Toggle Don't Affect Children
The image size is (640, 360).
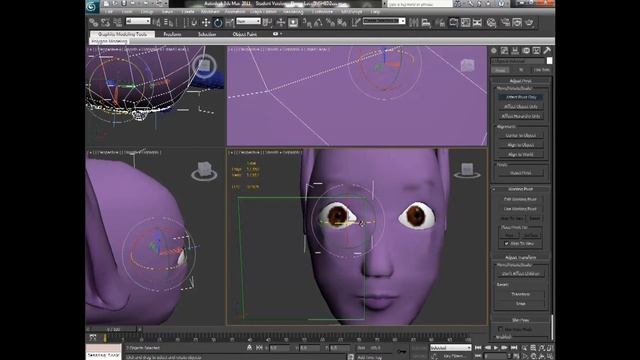point(521,273)
